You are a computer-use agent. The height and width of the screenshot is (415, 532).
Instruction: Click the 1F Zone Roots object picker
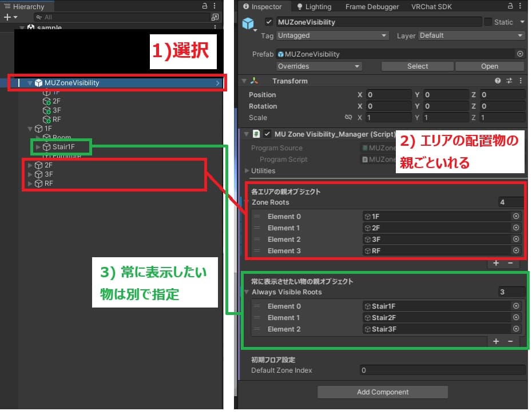tap(516, 216)
